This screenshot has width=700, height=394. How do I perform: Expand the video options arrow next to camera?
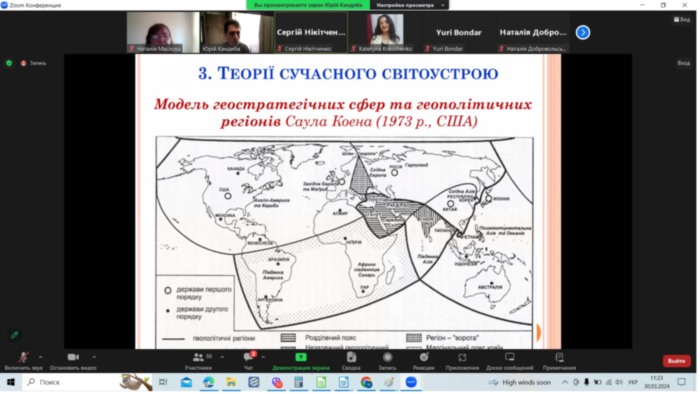[94, 357]
